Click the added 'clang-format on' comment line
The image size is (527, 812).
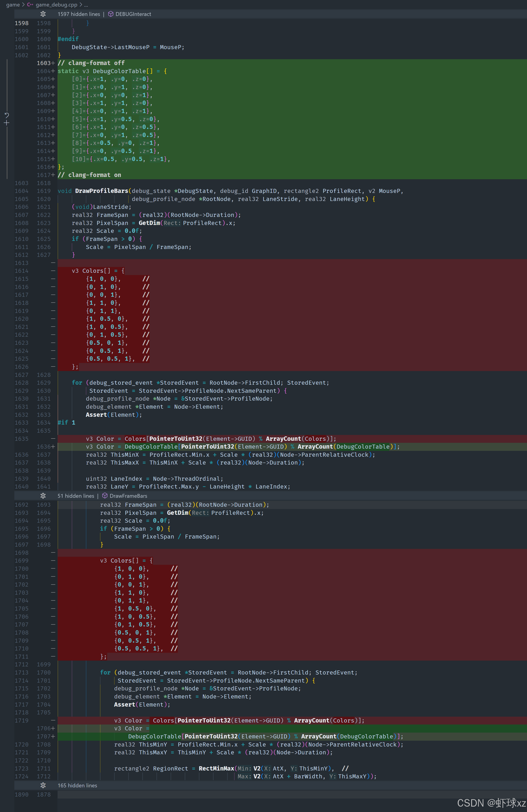pos(89,175)
